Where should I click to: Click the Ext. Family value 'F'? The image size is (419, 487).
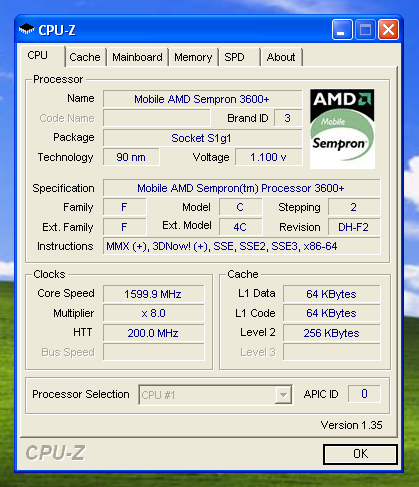tap(124, 227)
